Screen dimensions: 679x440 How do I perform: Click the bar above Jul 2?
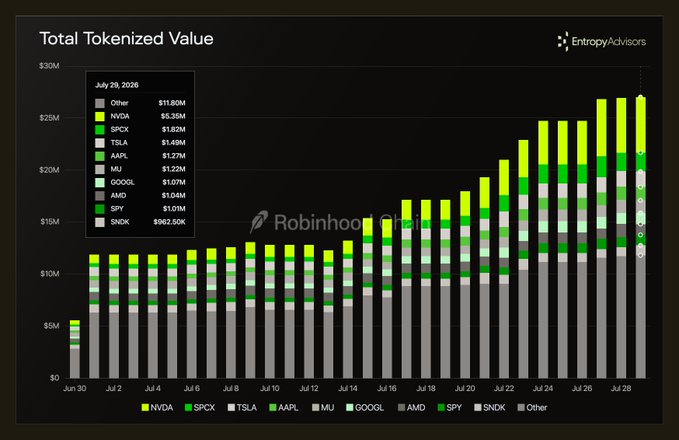(114, 316)
